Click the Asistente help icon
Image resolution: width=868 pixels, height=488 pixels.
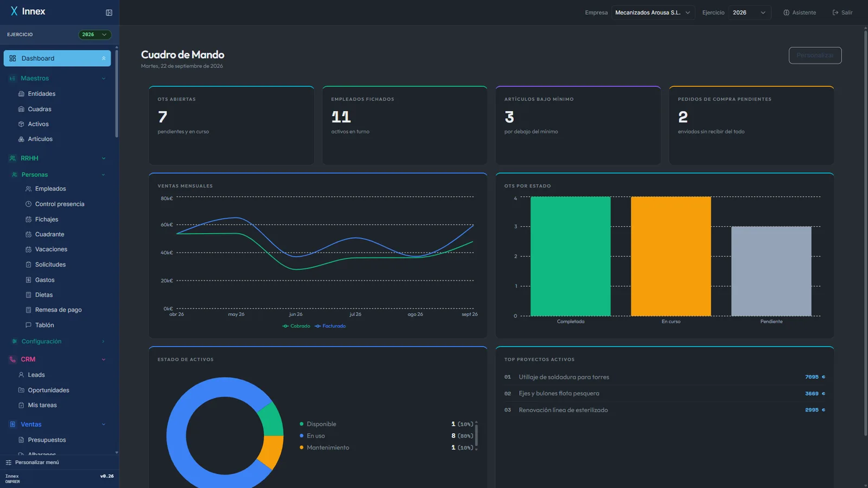coord(786,12)
